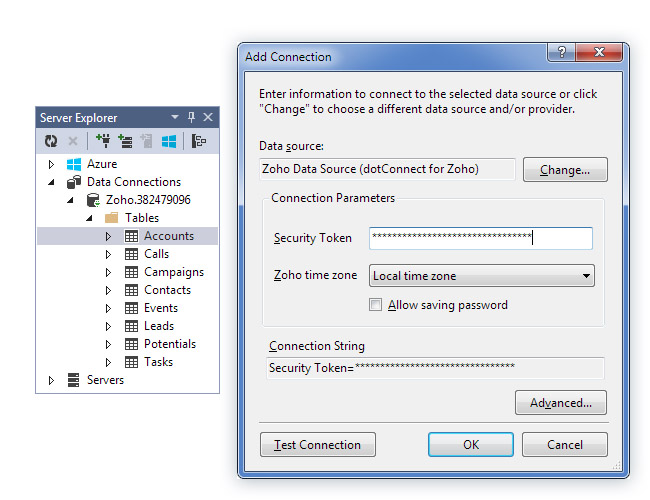Select the Accounts table label

[169, 236]
